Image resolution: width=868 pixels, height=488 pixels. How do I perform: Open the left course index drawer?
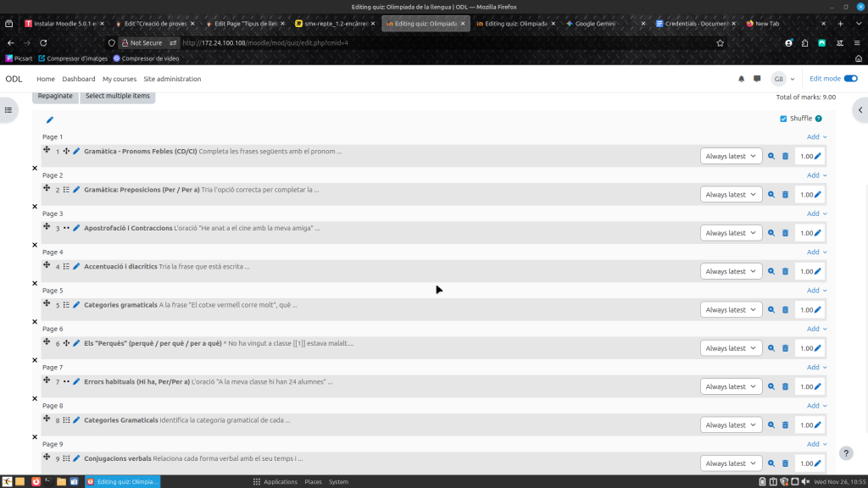[x=8, y=109]
